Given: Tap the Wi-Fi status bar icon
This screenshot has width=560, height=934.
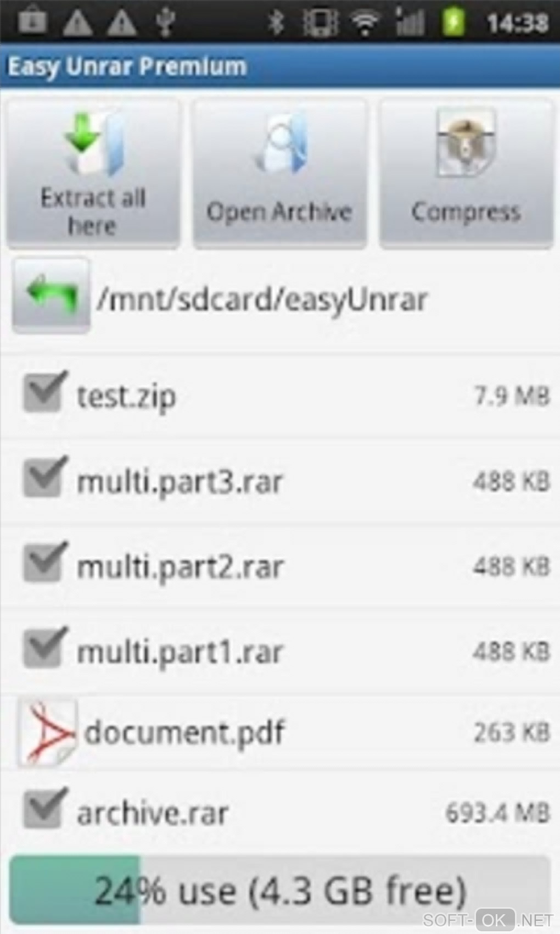Looking at the screenshot, I should coord(365,23).
